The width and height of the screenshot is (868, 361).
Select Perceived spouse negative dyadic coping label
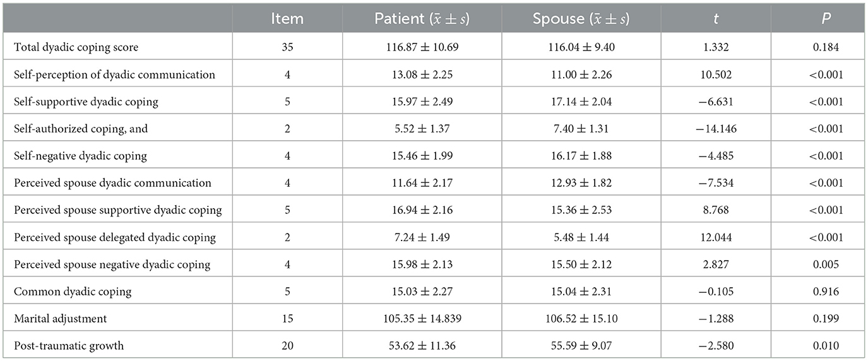[x=112, y=264]
